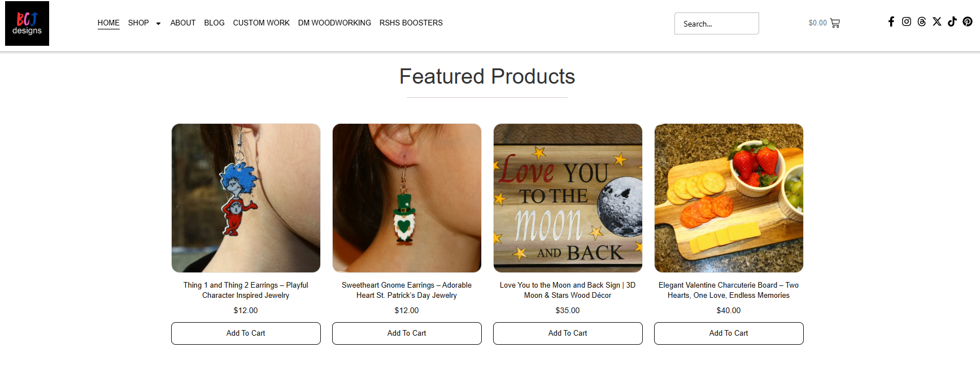View the charcuterie board product photo
Image resolution: width=980 pixels, height=386 pixels.
pos(729,198)
